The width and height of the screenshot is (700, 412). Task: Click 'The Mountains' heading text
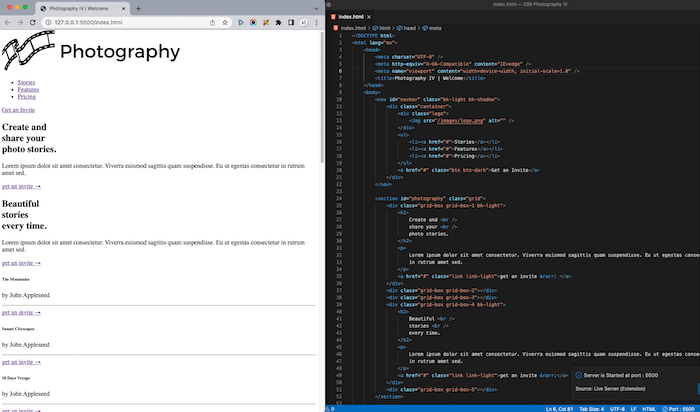click(16, 279)
